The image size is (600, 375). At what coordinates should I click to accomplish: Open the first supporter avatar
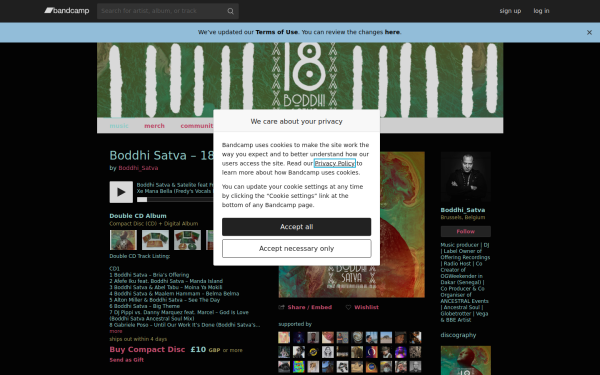[x=284, y=338]
